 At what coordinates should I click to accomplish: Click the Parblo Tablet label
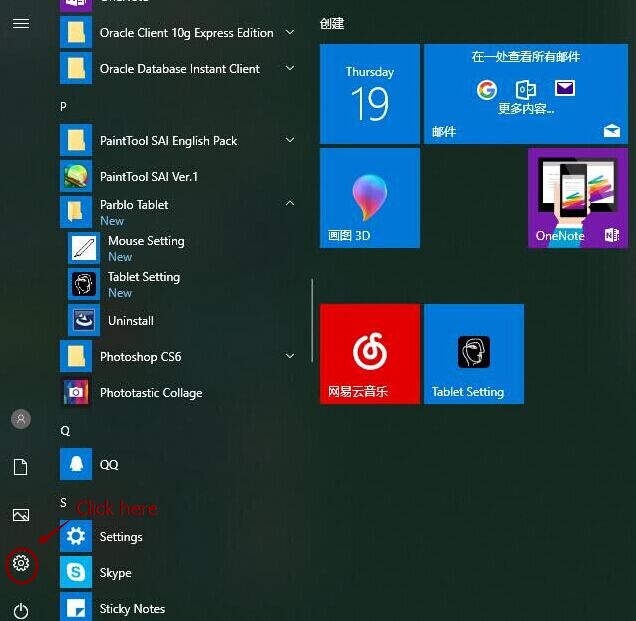tap(134, 204)
